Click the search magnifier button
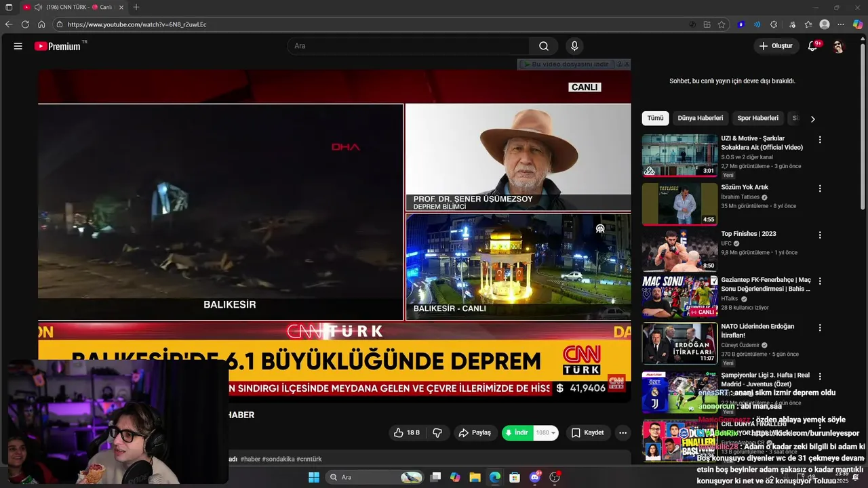The height and width of the screenshot is (488, 868). (544, 46)
